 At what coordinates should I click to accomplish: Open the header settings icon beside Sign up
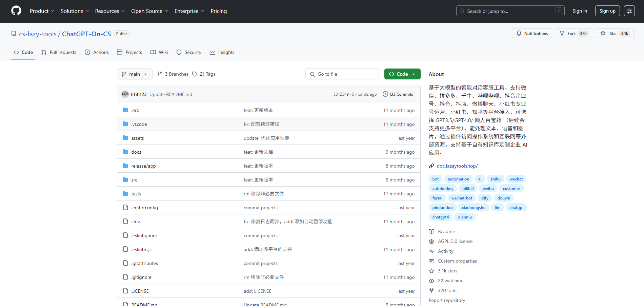(629, 11)
